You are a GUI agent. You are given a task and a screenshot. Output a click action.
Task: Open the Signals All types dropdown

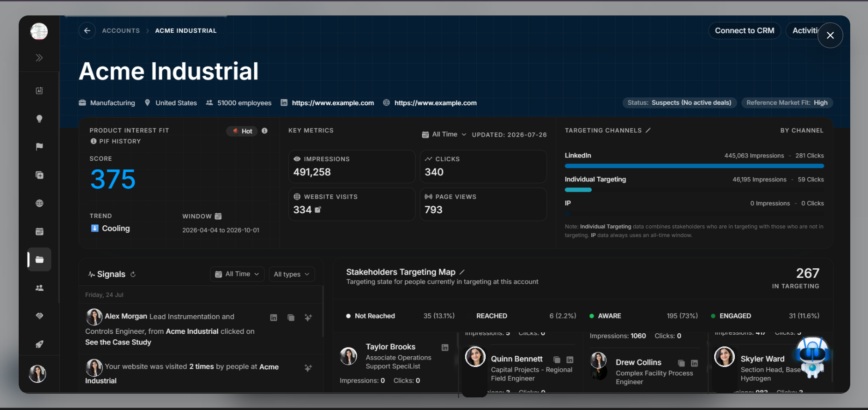(x=292, y=274)
